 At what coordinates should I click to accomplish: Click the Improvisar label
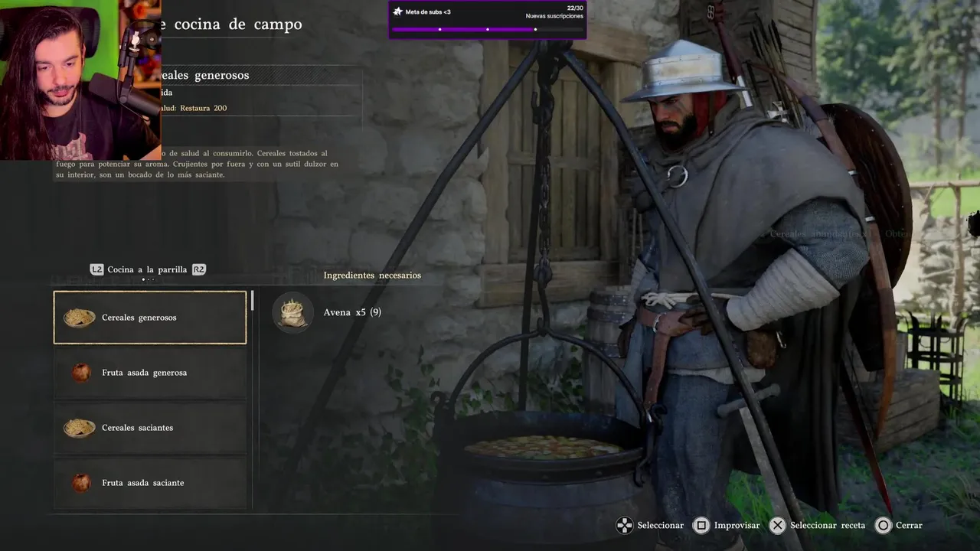737,525
